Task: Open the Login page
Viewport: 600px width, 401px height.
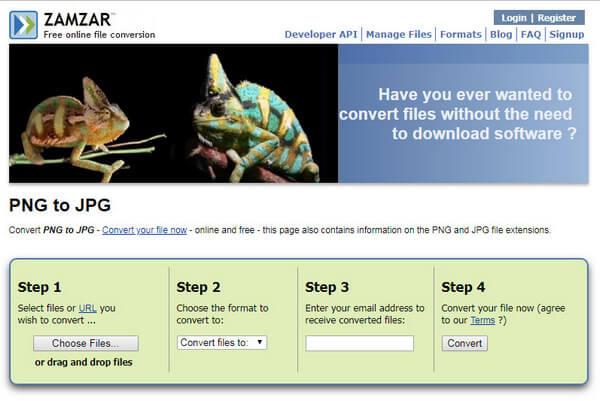Action: (x=514, y=18)
